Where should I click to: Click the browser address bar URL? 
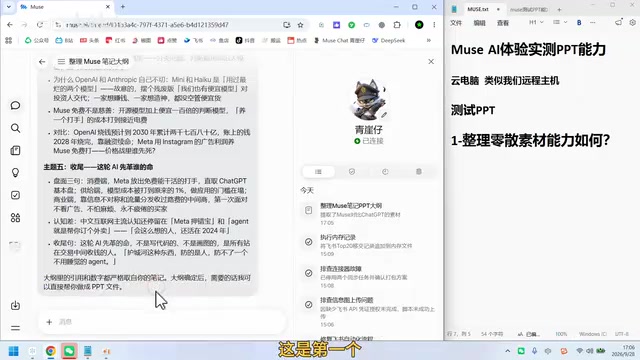point(147,25)
